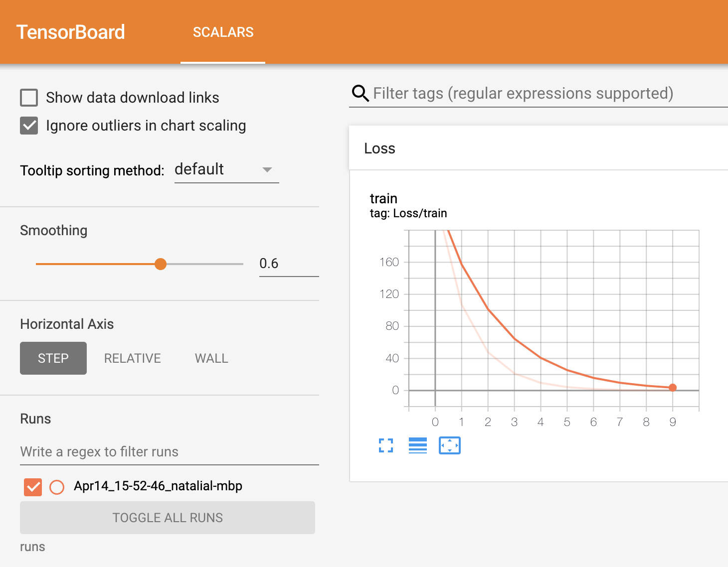728x567 pixels.
Task: Expand the Loss/train chart to fullscreen
Action: click(x=385, y=445)
